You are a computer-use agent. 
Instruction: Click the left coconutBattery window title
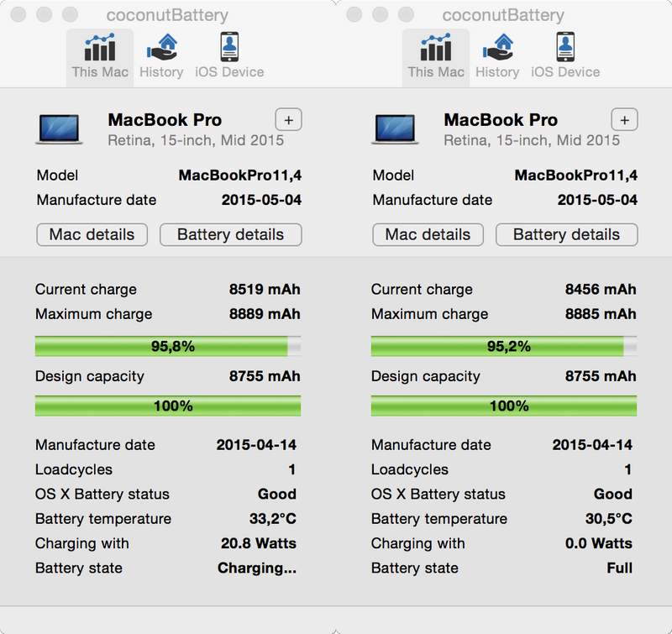coord(167,15)
